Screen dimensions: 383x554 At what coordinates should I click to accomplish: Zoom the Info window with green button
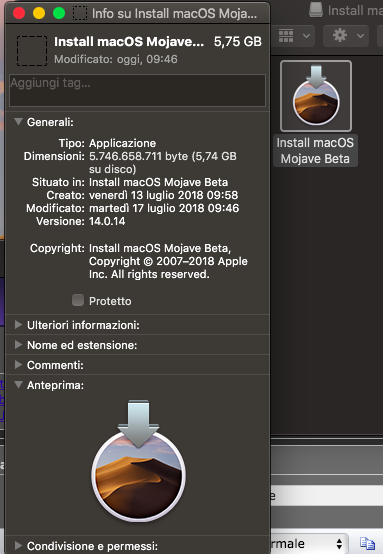coord(59,13)
